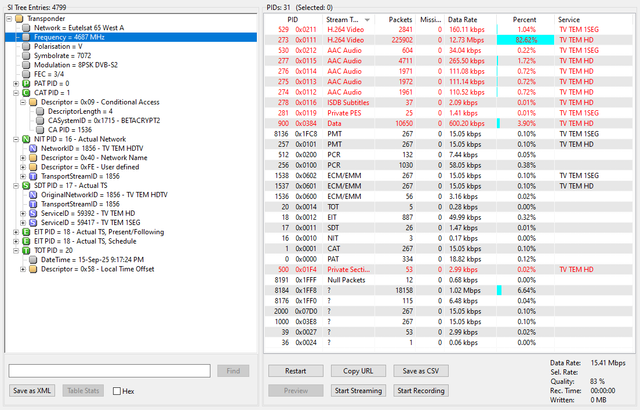Image resolution: width=640 pixels, height=410 pixels.
Task: Select the PID 281 Private PES row
Action: pyautogui.click(x=449, y=113)
